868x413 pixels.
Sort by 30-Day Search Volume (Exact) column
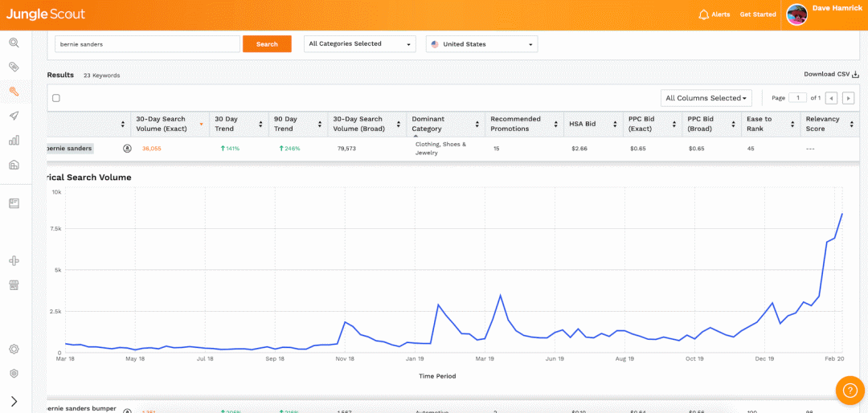pos(161,124)
